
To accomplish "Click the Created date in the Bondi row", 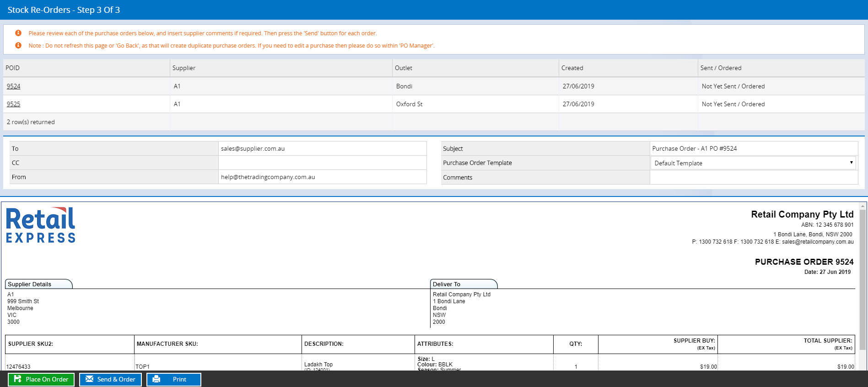I will point(578,86).
